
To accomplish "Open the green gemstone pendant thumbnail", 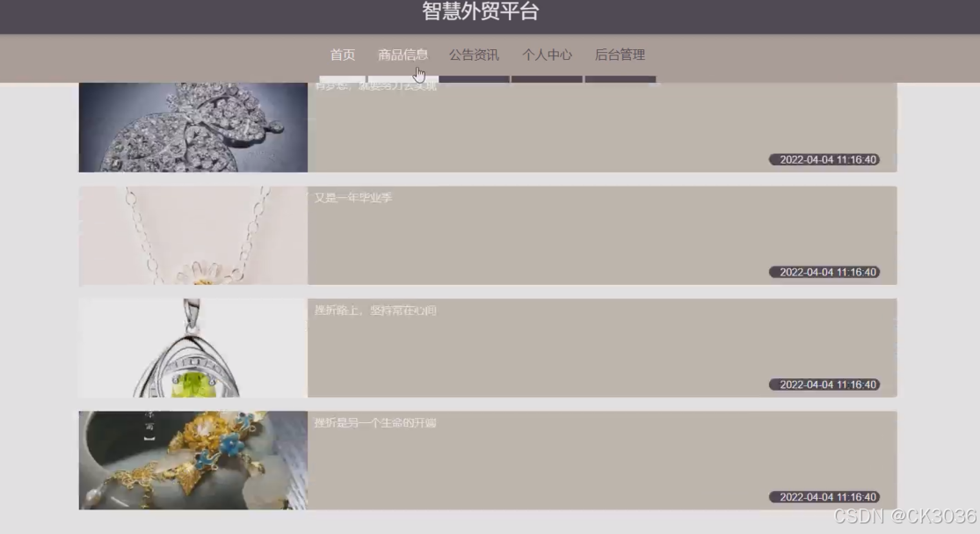I will (193, 347).
